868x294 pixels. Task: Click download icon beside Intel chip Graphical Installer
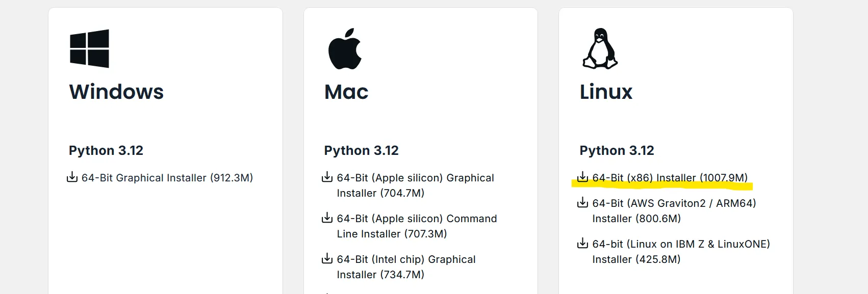[327, 259]
